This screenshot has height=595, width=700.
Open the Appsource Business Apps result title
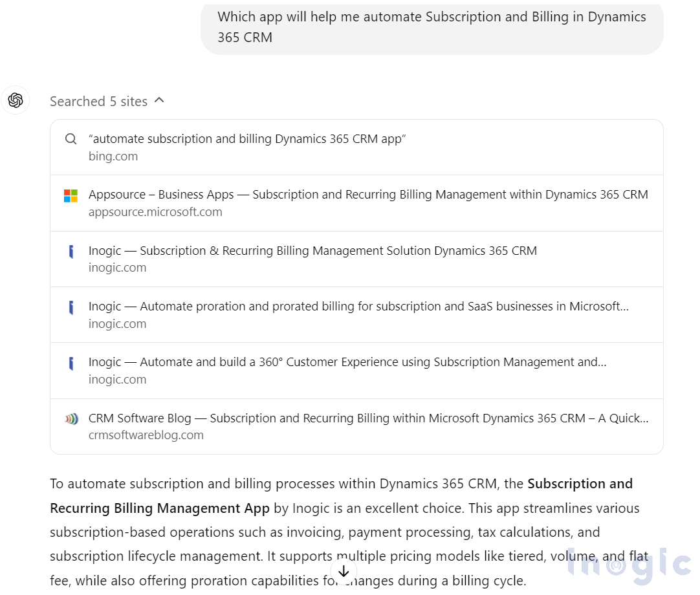(x=368, y=195)
